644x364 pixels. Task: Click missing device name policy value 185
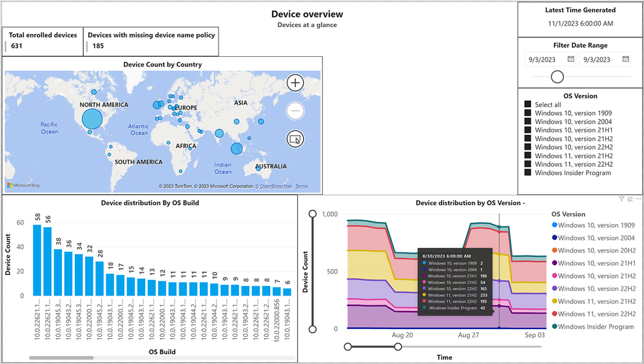98,46
